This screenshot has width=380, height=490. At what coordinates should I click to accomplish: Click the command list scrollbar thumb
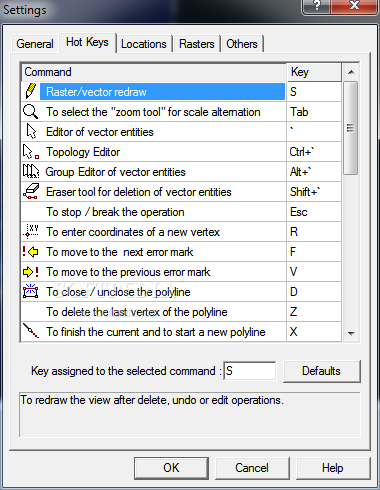[350, 128]
